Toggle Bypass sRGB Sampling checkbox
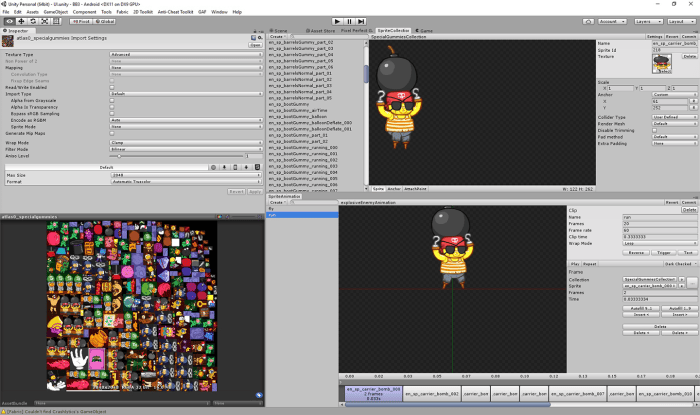The width and height of the screenshot is (700, 415). click(112, 113)
